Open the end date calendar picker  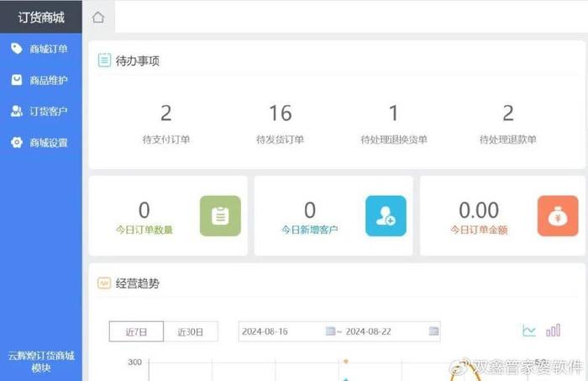pos(433,331)
